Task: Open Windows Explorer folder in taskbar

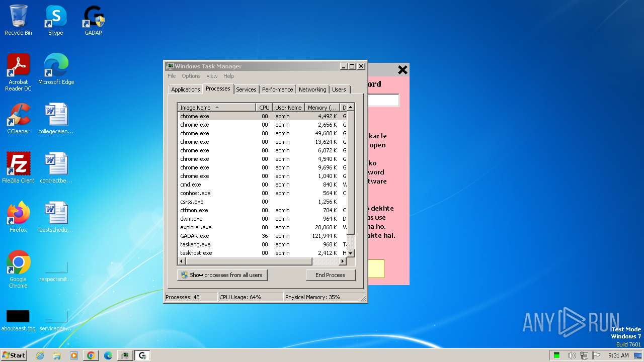Action: click(57, 355)
